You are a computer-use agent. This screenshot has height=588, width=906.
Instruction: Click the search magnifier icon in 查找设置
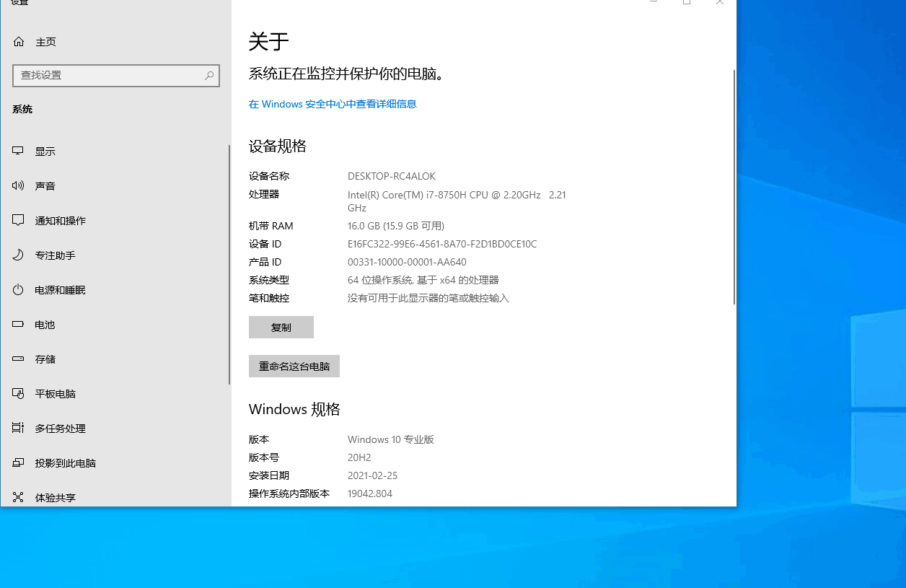tap(209, 75)
